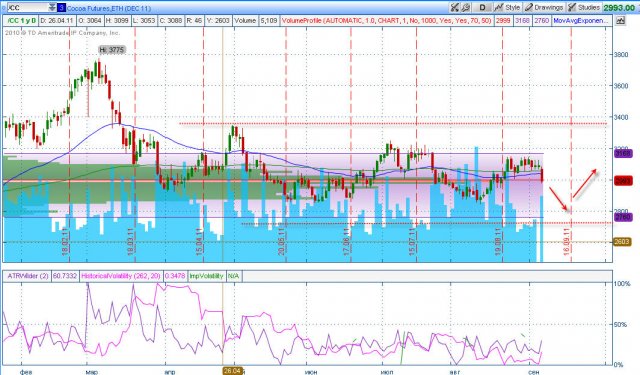Image resolution: width=640 pixels, height=375 pixels.
Task: Open the chart tools scissors icon
Action: (x=454, y=7)
